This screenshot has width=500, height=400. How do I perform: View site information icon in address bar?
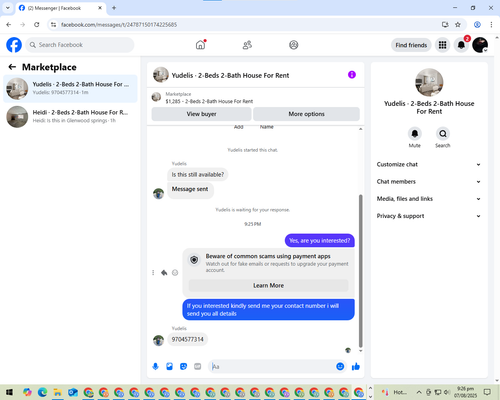pyautogui.click(x=53, y=25)
